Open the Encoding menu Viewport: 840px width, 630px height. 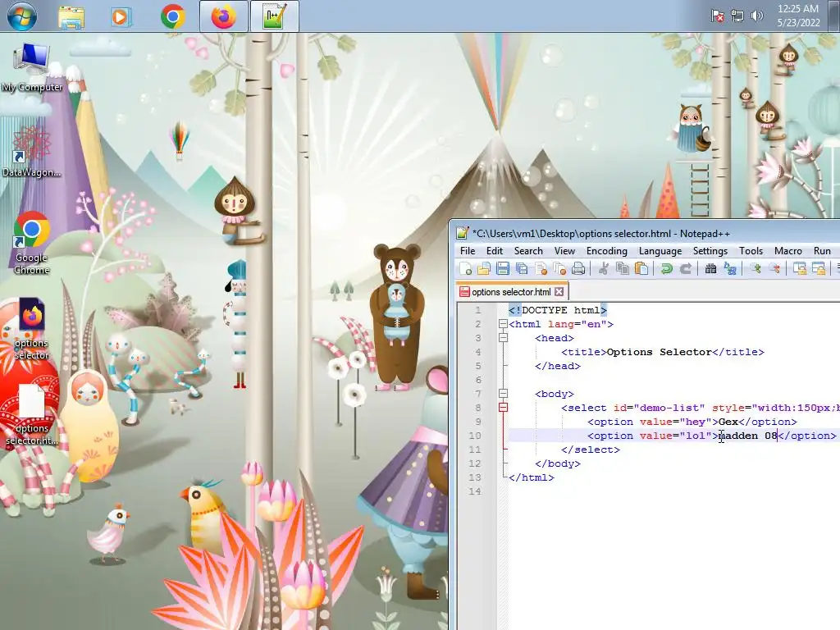click(x=606, y=251)
